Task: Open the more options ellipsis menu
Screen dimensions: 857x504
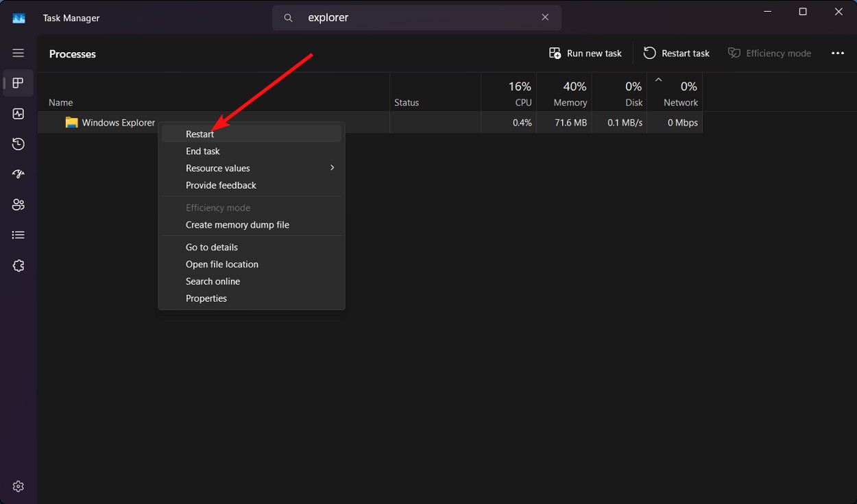Action: coord(838,53)
